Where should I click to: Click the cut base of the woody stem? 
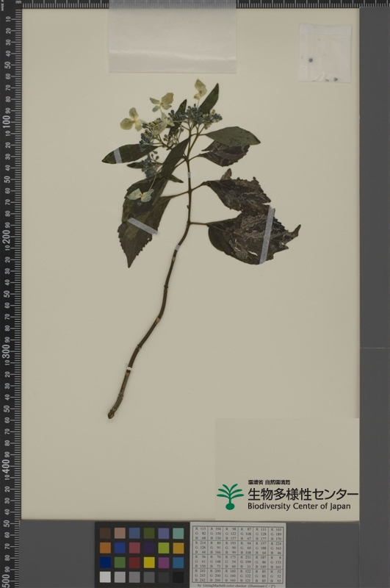click(x=111, y=415)
